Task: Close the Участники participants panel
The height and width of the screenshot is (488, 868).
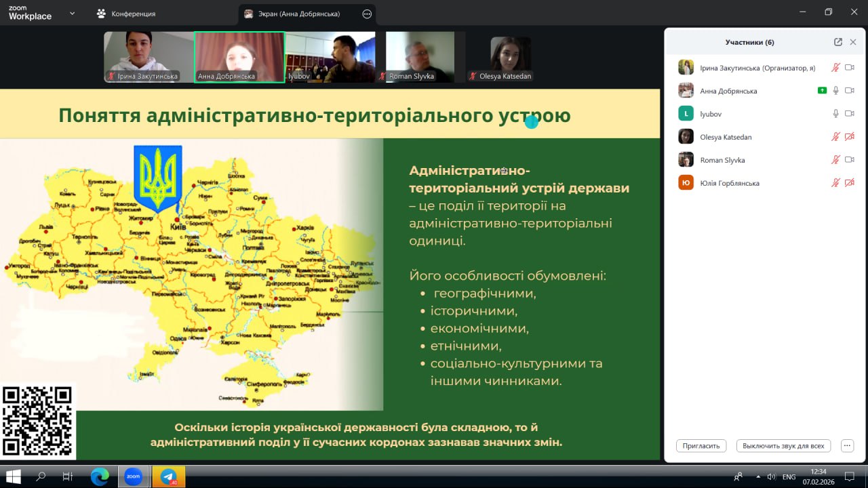Action: (x=853, y=42)
